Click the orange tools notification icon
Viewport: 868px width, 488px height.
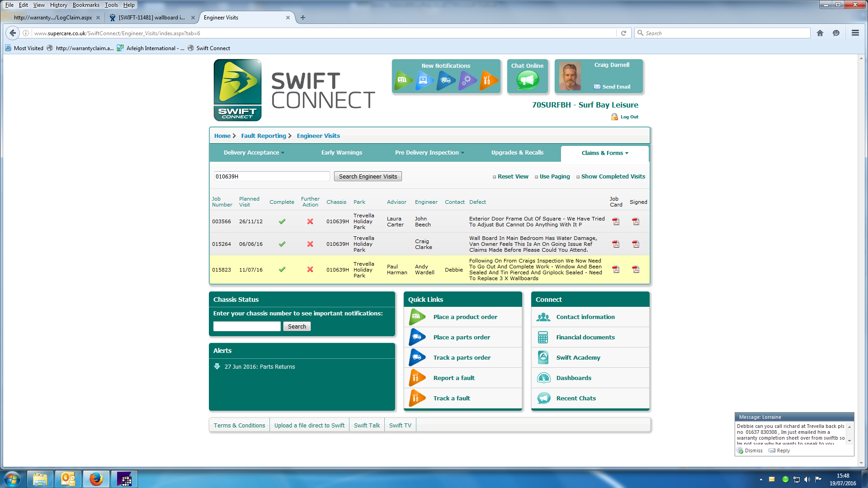tap(488, 81)
